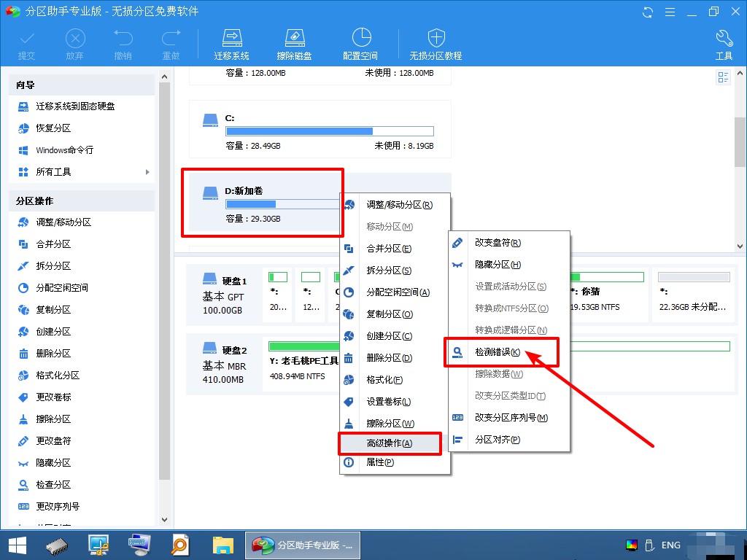Select 隐藏分区(H) in the submenu

click(x=498, y=264)
